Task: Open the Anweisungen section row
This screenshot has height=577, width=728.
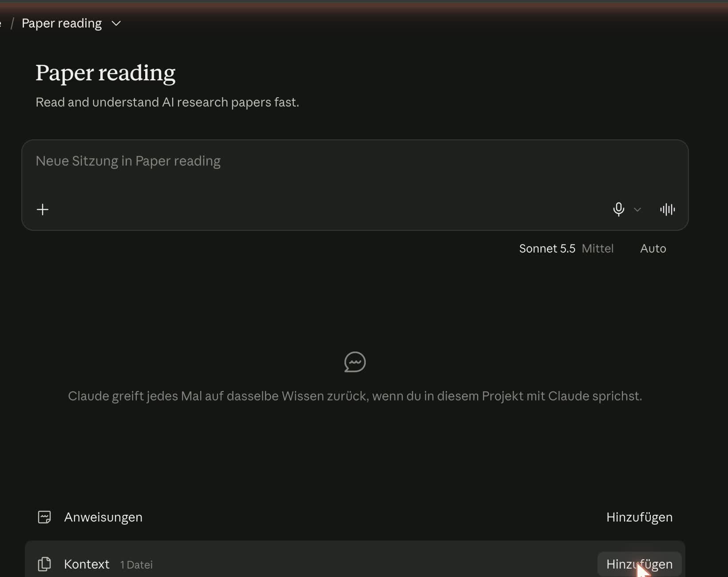Action: tap(355, 517)
